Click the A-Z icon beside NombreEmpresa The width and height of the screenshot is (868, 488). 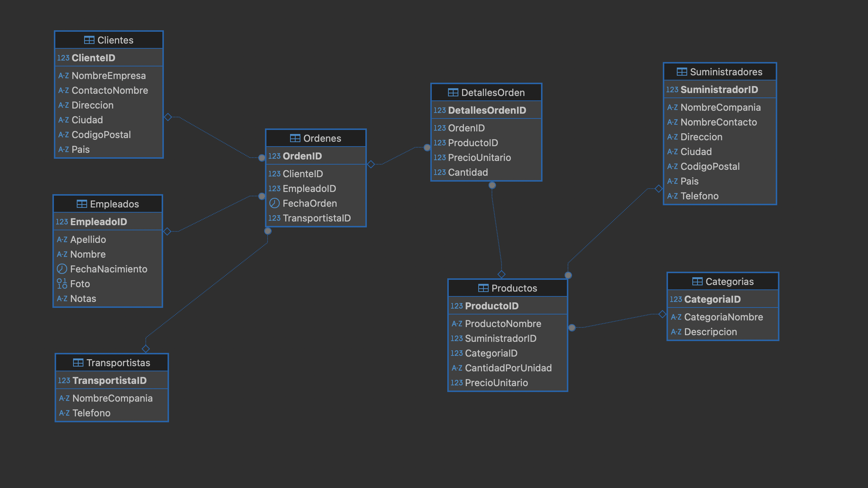(x=63, y=76)
